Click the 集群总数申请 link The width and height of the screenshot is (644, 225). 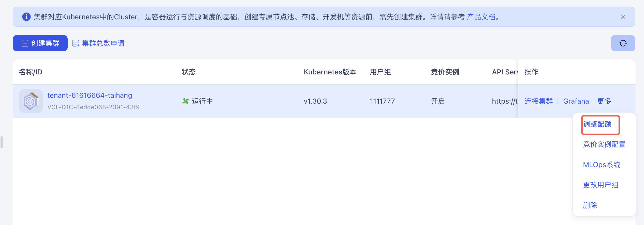[103, 43]
